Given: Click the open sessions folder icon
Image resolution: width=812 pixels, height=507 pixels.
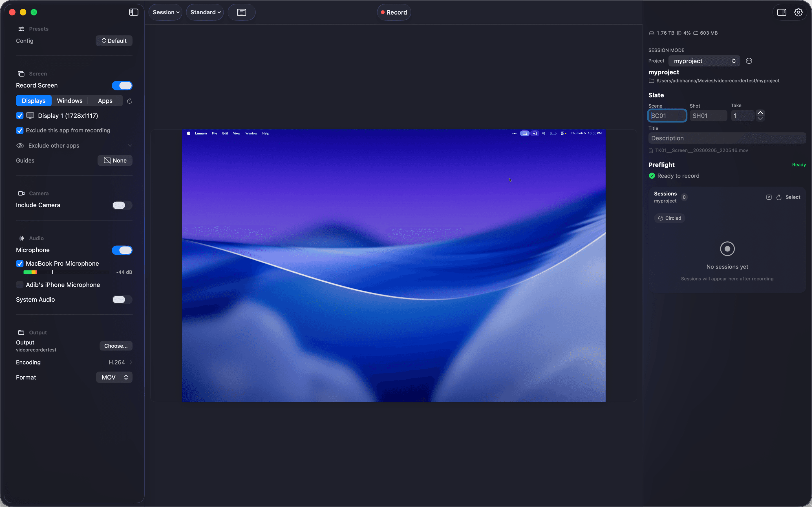Looking at the screenshot, I should pos(769,197).
